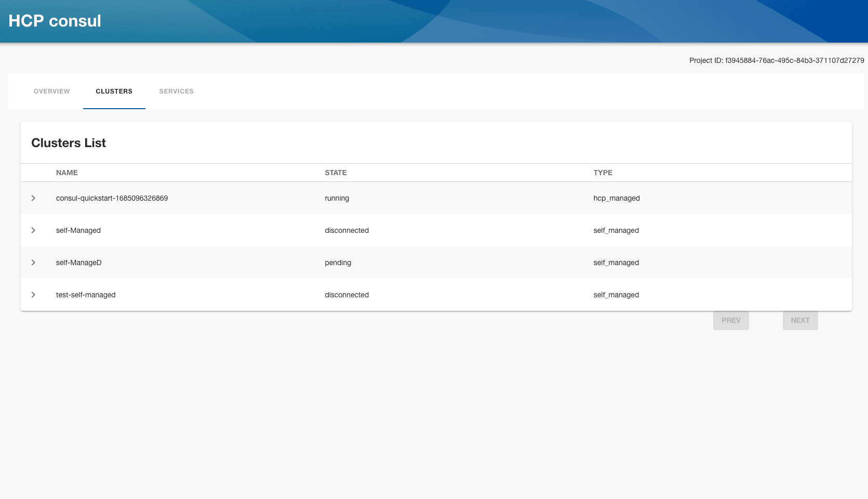The width and height of the screenshot is (868, 499).
Task: Select the test-self-managed cluster name
Action: pos(86,295)
